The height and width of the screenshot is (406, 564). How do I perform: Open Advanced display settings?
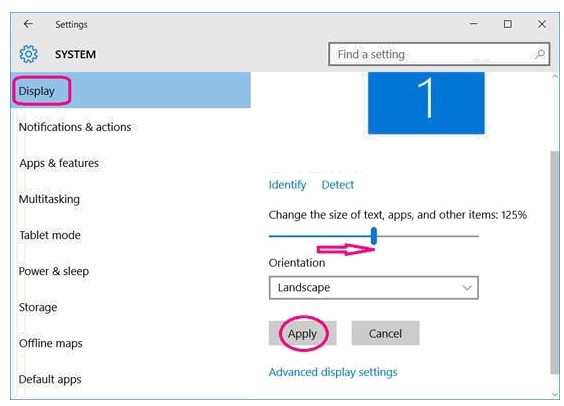(x=333, y=372)
